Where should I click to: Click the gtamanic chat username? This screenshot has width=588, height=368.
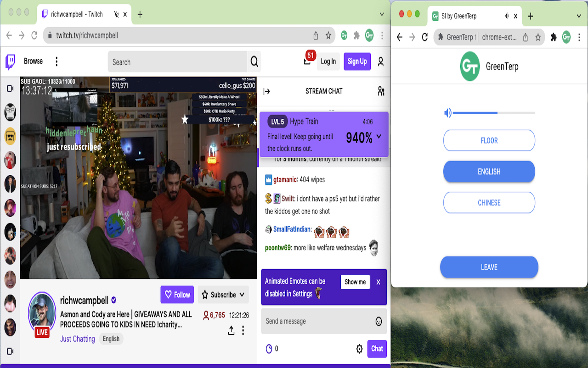pyautogui.click(x=285, y=180)
